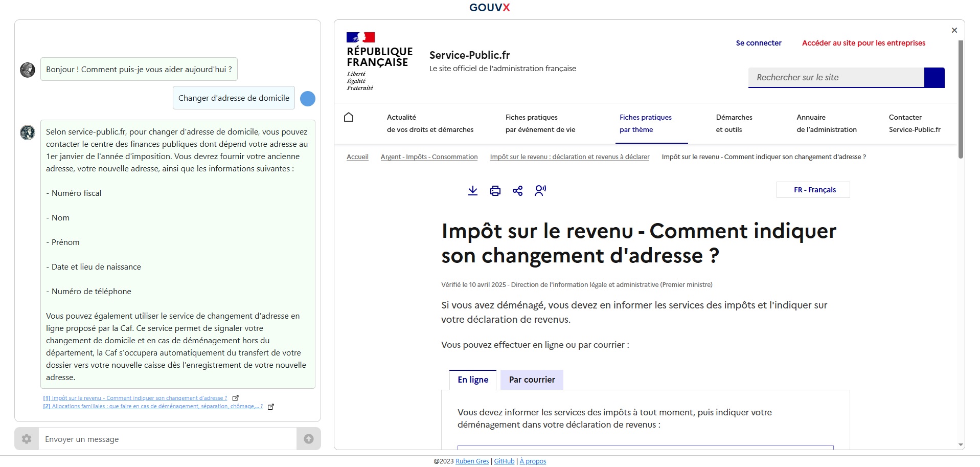980x467 pixels.
Task: Open Démarches et outils menu
Action: pos(734,123)
